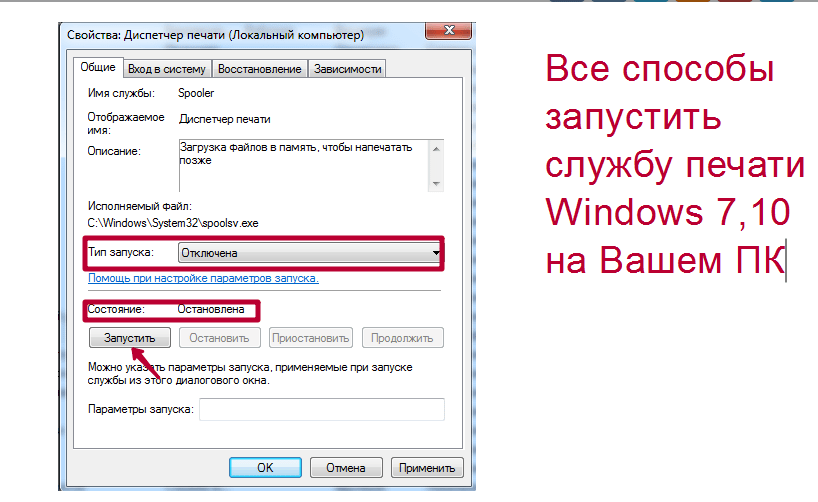818x502 pixels.
Task: Open the Вход в систему tab
Action: (167, 69)
